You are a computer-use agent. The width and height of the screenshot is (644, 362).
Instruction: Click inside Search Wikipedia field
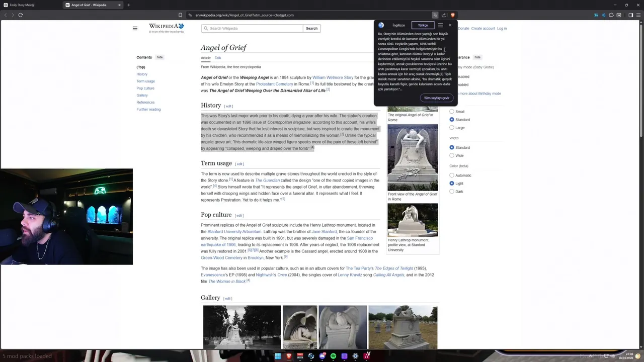[252, 29]
